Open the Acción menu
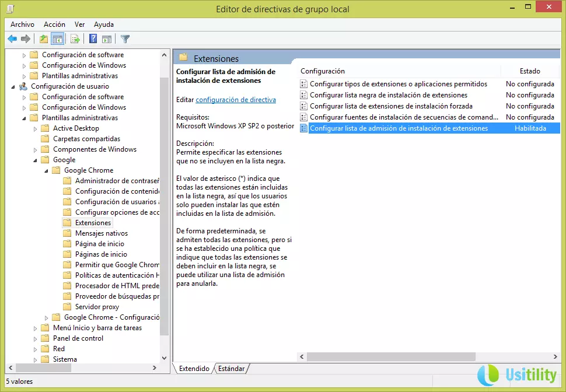 [54, 24]
